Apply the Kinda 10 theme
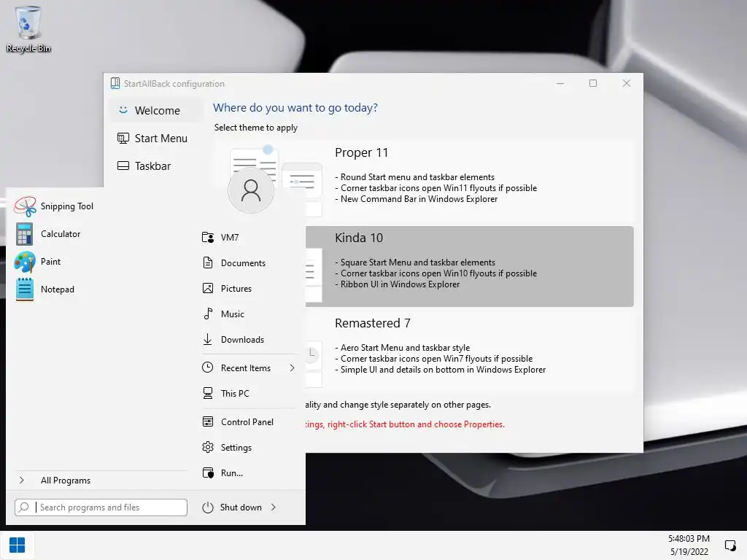This screenshot has height=560, width=747. 469,266
